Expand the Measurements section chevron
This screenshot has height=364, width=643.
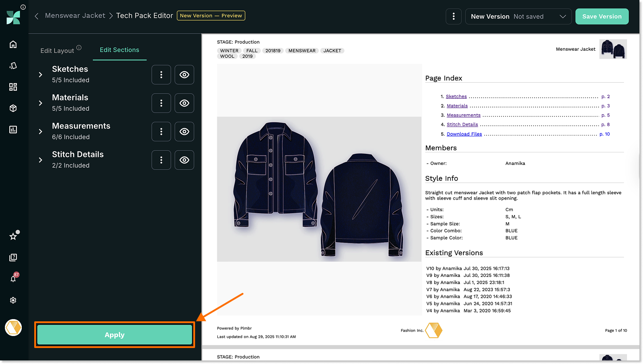[40, 132]
